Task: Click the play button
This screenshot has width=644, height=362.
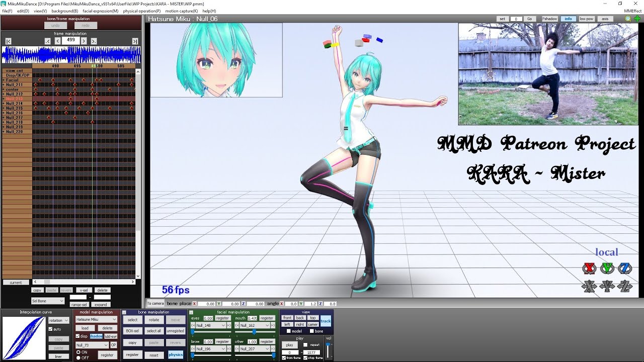Action: coord(289,345)
